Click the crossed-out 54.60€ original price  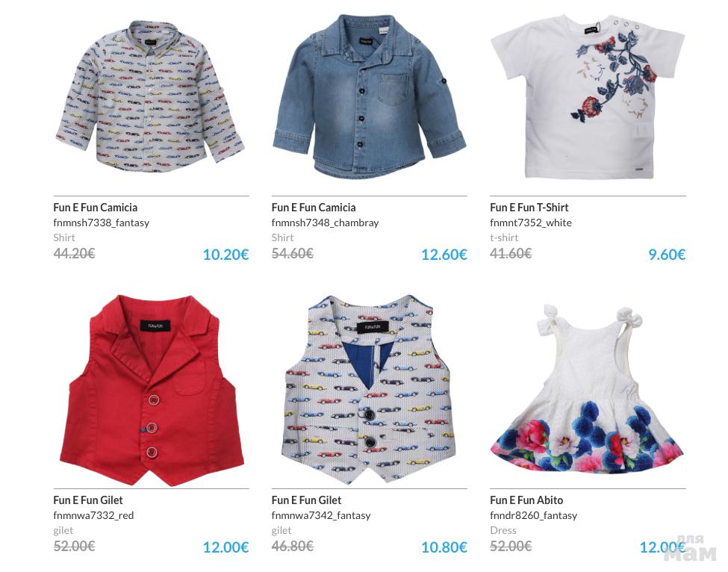[x=293, y=253]
